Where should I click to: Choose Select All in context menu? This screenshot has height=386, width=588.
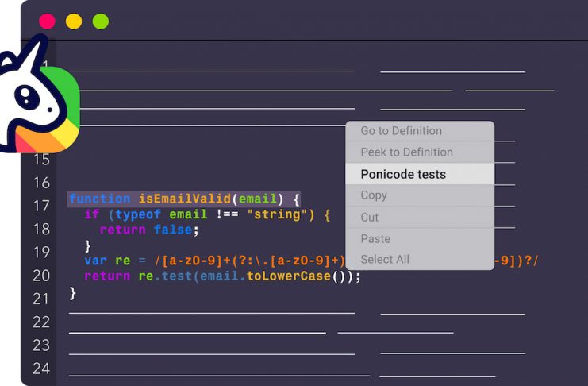[420, 260]
